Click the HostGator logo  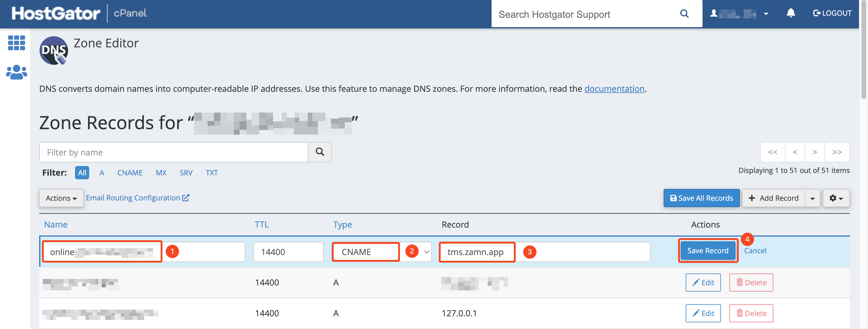55,14
